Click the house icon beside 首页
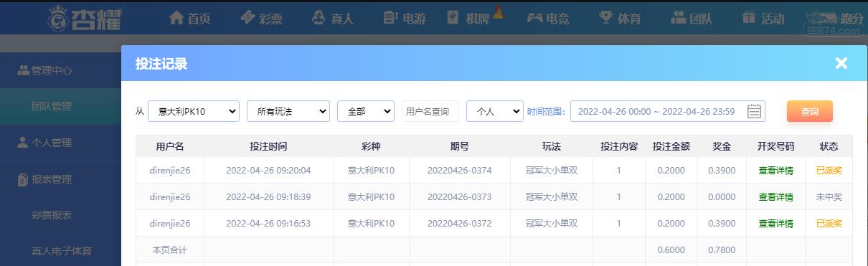The image size is (868, 266). pyautogui.click(x=176, y=18)
